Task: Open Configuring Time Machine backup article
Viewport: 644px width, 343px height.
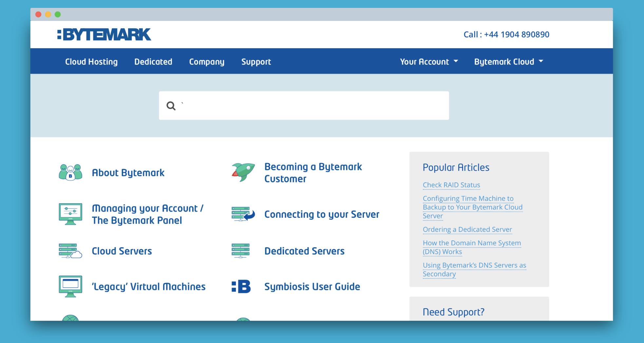Action: click(x=473, y=207)
